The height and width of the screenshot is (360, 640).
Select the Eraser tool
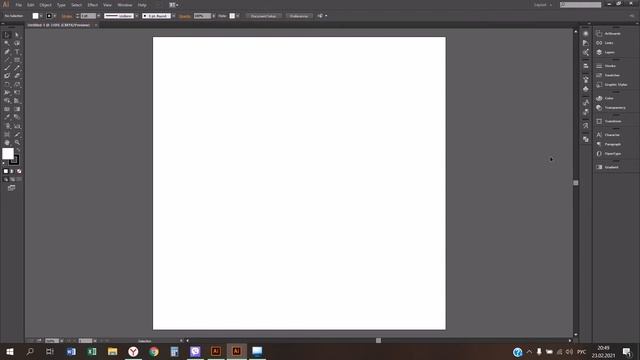point(17,76)
